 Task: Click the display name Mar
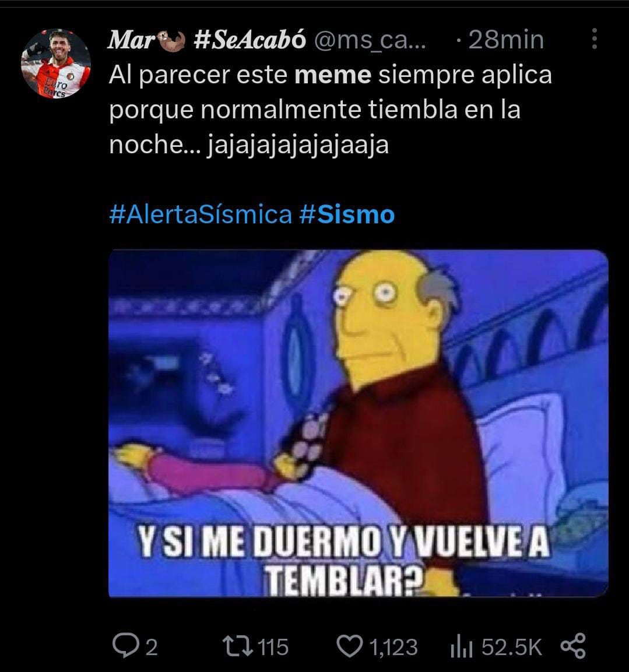[132, 40]
